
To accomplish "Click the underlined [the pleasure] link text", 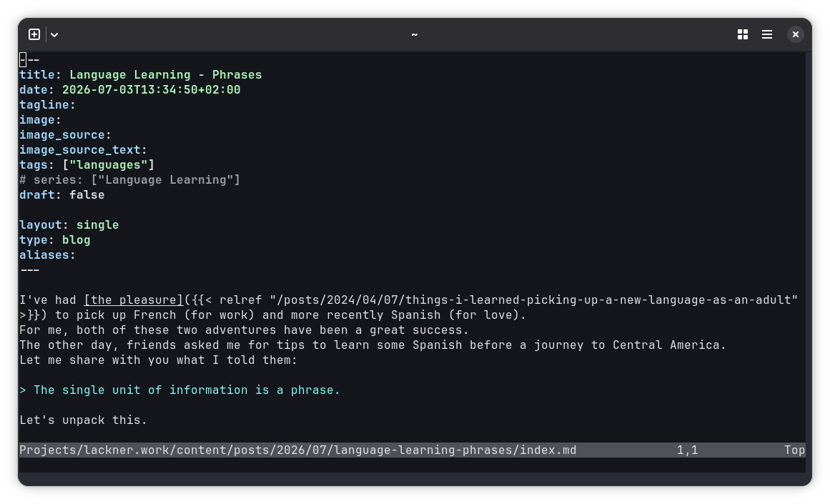I will click(134, 300).
